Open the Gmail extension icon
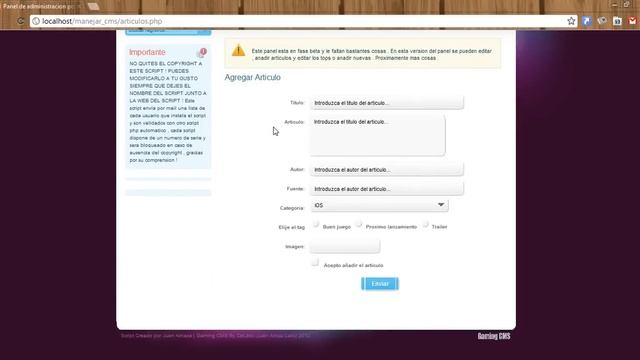The width and height of the screenshot is (640, 360). pyautogui.click(x=632, y=21)
